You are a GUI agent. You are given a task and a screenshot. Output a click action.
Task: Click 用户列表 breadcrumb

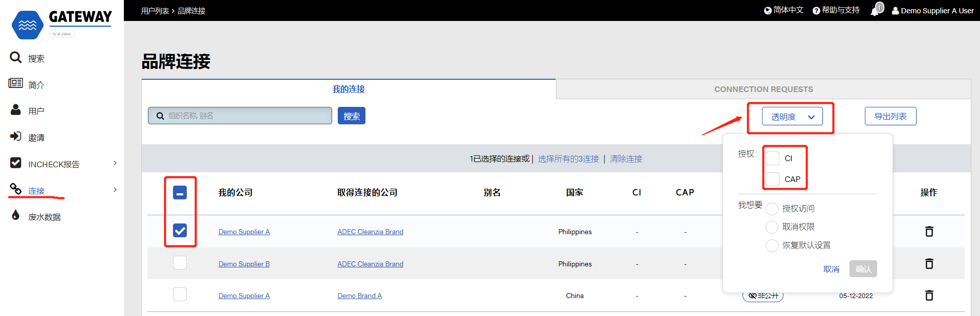[x=155, y=11]
